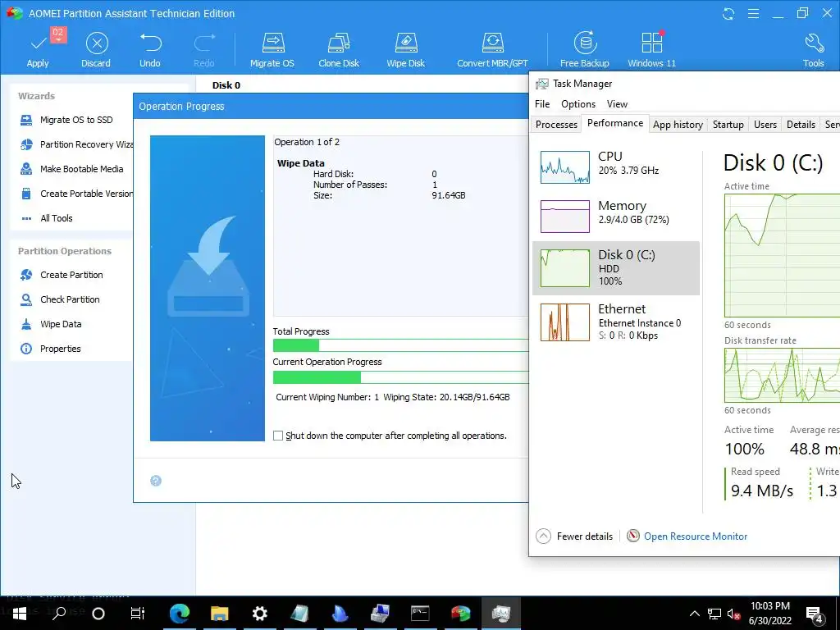
Task: Open the Clone Disk tool
Action: pos(339,49)
